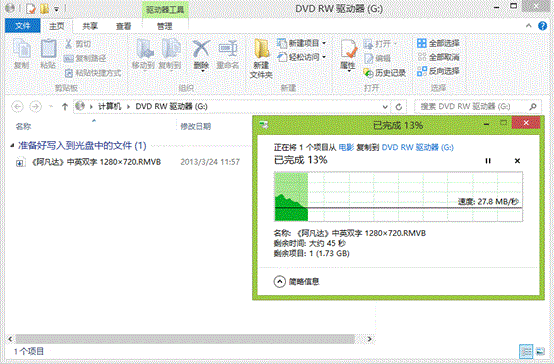Click Invert selection (反向选择)

[438, 71]
